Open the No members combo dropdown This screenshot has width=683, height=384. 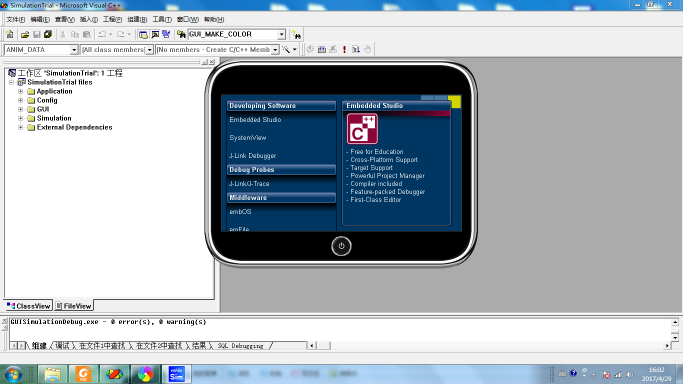click(x=275, y=50)
